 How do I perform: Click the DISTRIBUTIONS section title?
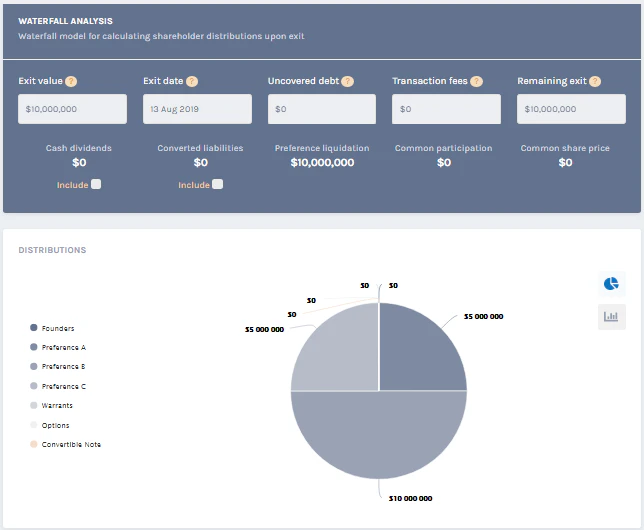[52, 250]
